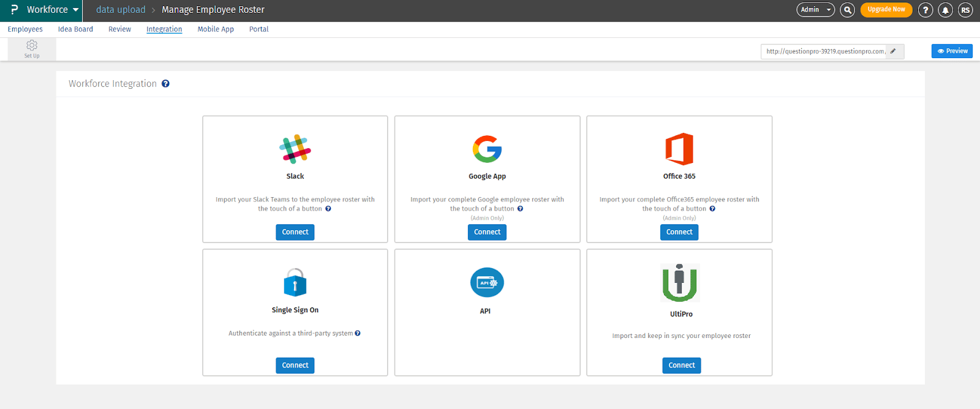Switch to the Mobile App tab

[x=216, y=29]
